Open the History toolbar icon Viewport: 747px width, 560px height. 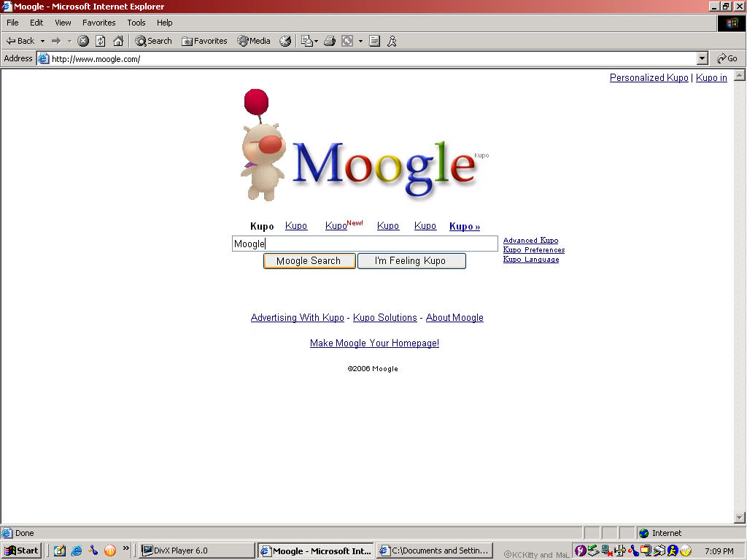[285, 41]
